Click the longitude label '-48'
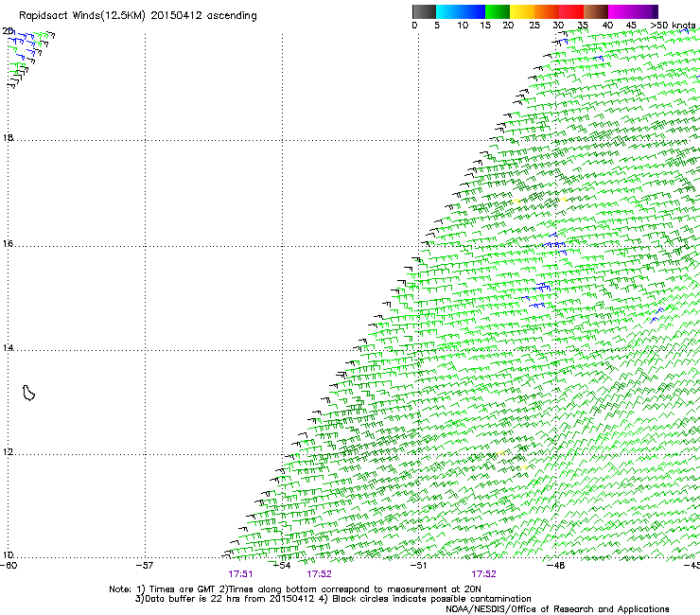This screenshot has width=700, height=615. tap(556, 566)
